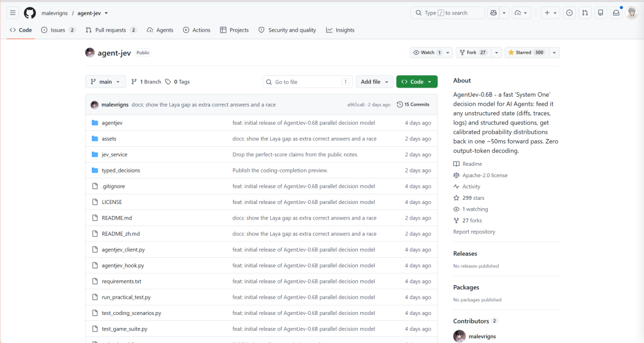Open commit hash a965ca8

click(355, 105)
